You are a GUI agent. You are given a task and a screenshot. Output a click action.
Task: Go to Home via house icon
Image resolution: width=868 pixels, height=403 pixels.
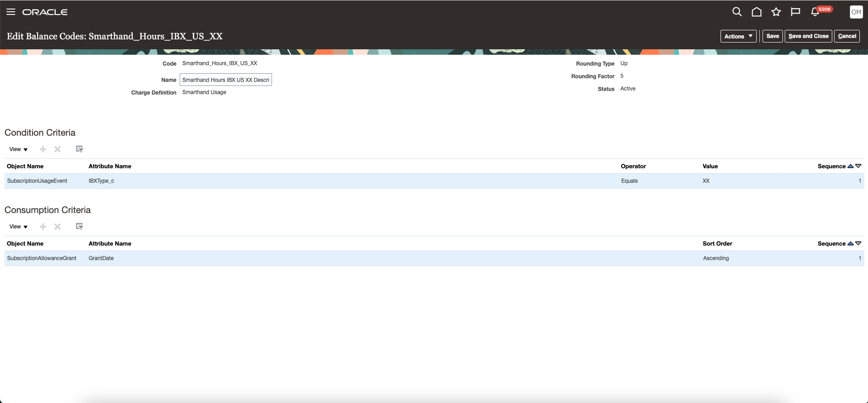[756, 12]
